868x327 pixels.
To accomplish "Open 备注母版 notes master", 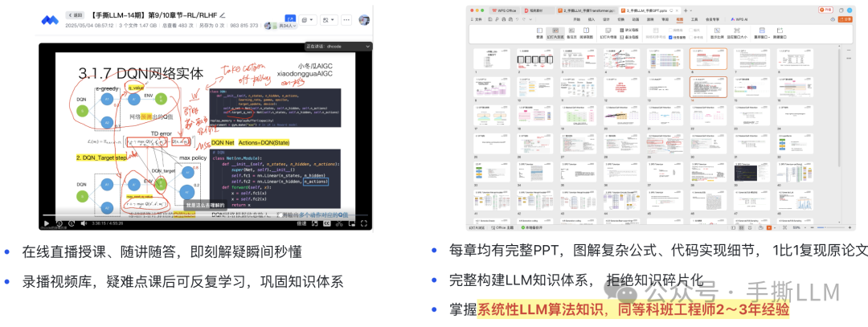I will (628, 37).
